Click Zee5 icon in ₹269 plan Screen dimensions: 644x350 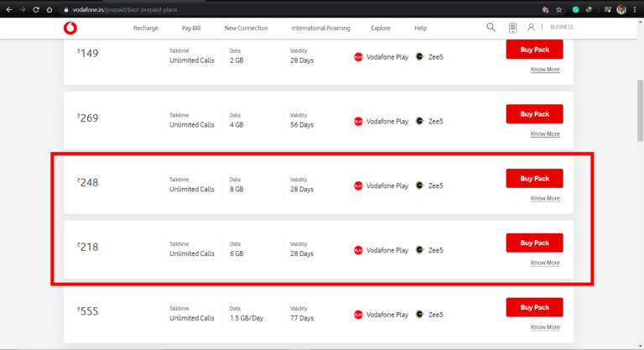coord(420,122)
